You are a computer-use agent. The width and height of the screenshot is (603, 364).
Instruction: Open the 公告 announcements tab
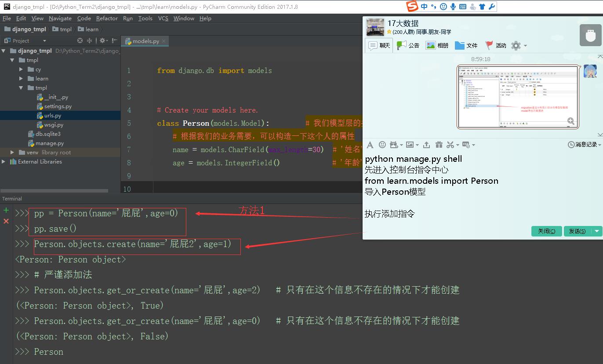tap(408, 45)
